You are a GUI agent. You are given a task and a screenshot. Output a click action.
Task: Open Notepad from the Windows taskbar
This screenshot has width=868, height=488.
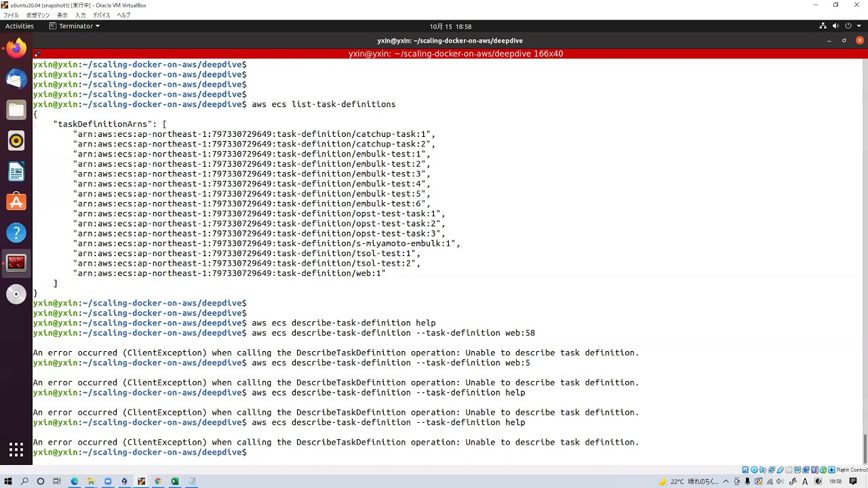192,481
